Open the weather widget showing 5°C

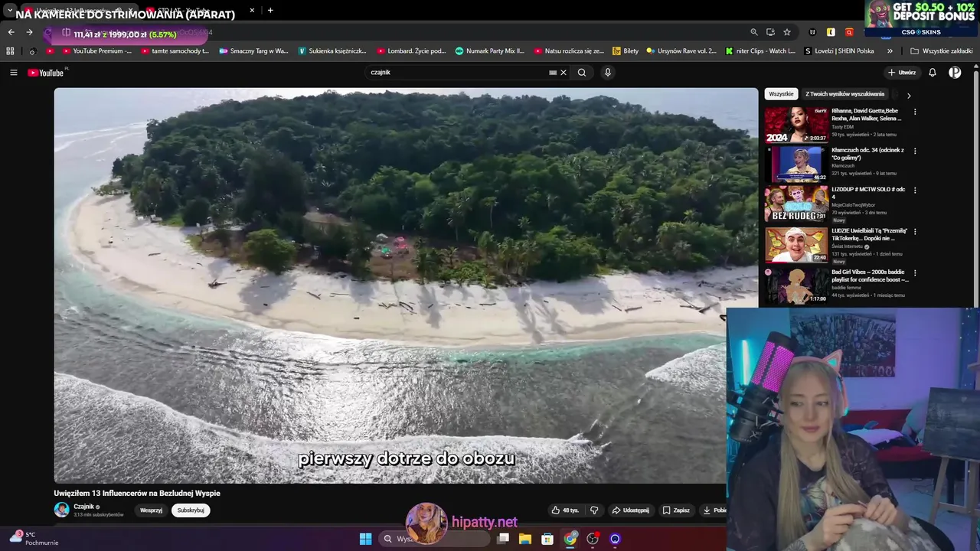34,539
